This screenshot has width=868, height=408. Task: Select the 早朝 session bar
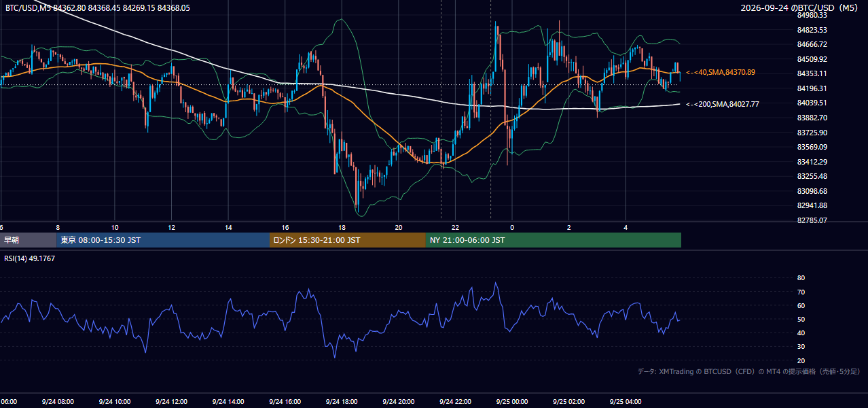(29, 240)
